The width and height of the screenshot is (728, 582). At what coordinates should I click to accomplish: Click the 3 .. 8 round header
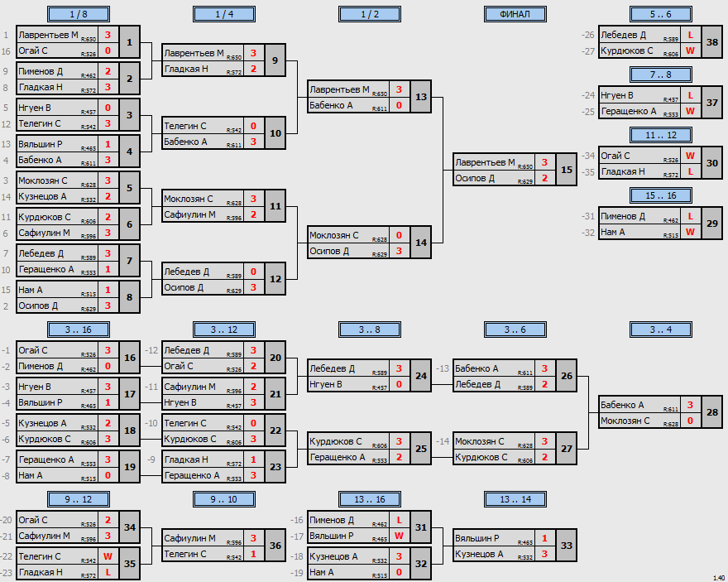(370, 329)
